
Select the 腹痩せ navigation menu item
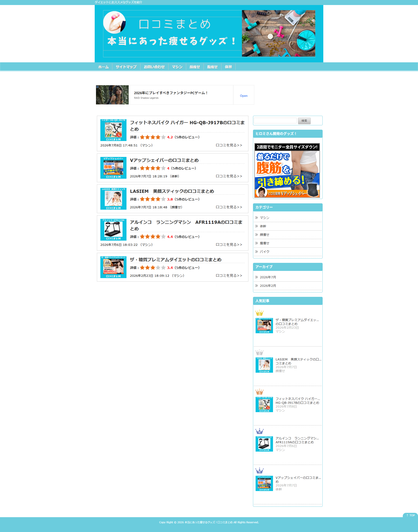[212, 67]
